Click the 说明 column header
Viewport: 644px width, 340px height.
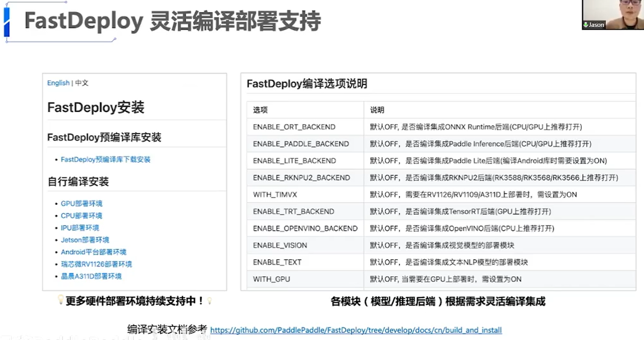point(500,110)
